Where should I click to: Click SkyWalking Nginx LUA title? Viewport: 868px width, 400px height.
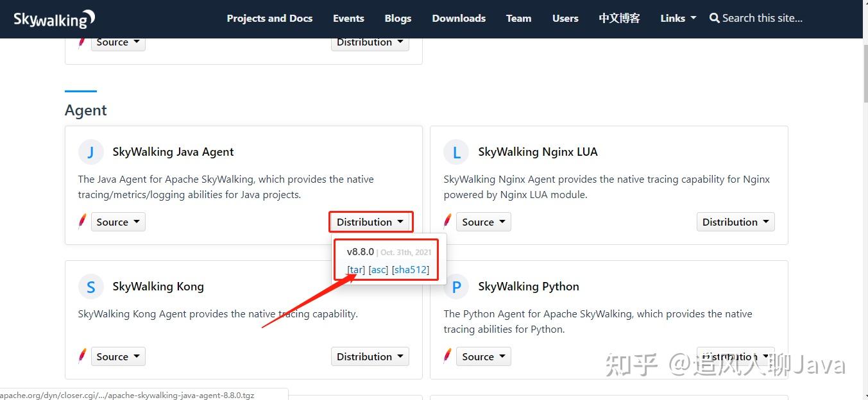(538, 152)
